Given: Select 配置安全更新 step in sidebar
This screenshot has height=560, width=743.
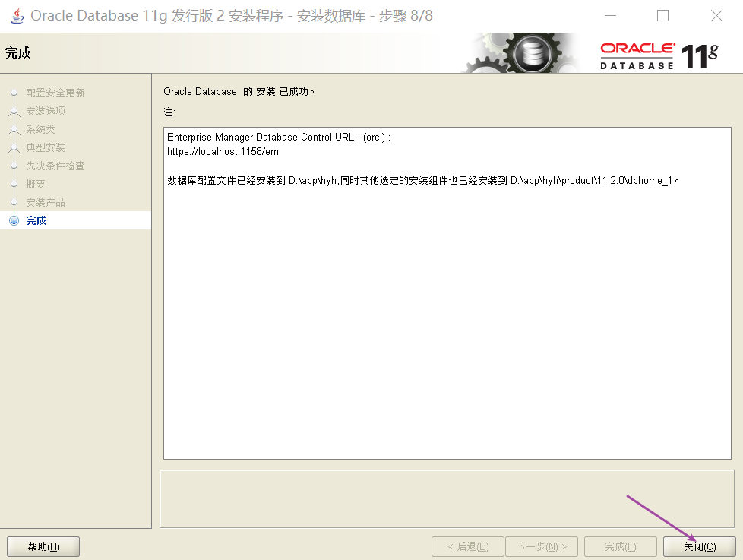Looking at the screenshot, I should (55, 93).
